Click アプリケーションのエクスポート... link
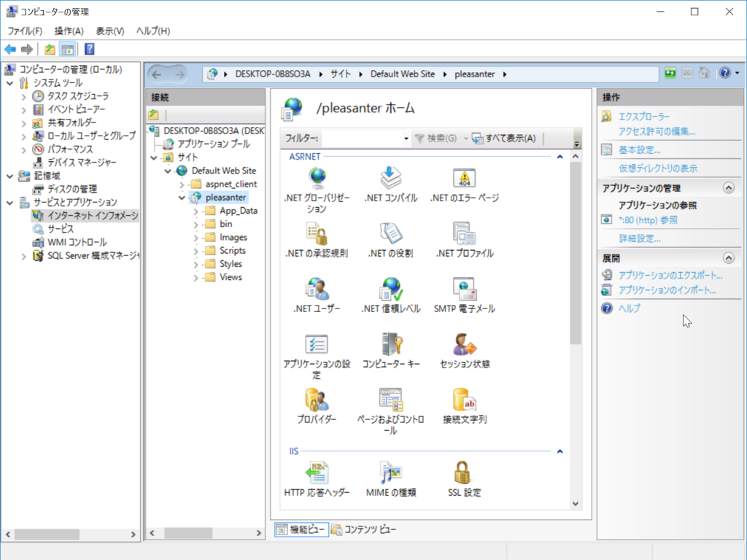Viewport: 747px width, 560px height. tap(670, 275)
